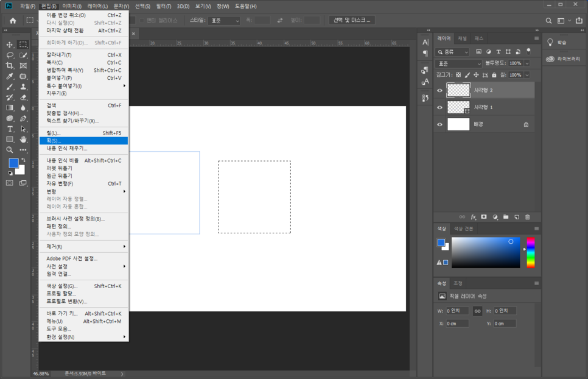Select the Eyedropper tool
The height and width of the screenshot is (379, 588).
[x=10, y=76]
